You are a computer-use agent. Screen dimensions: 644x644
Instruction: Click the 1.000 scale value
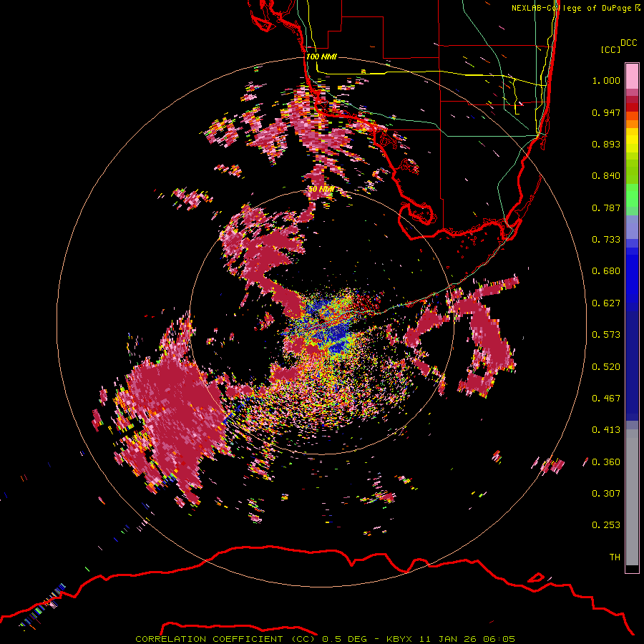606,80
